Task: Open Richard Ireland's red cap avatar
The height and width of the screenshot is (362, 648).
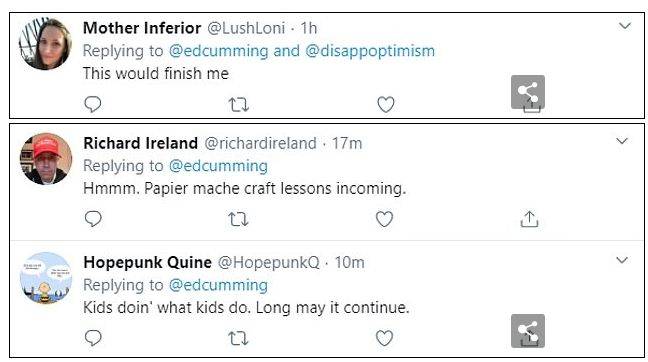Action: coord(46,159)
